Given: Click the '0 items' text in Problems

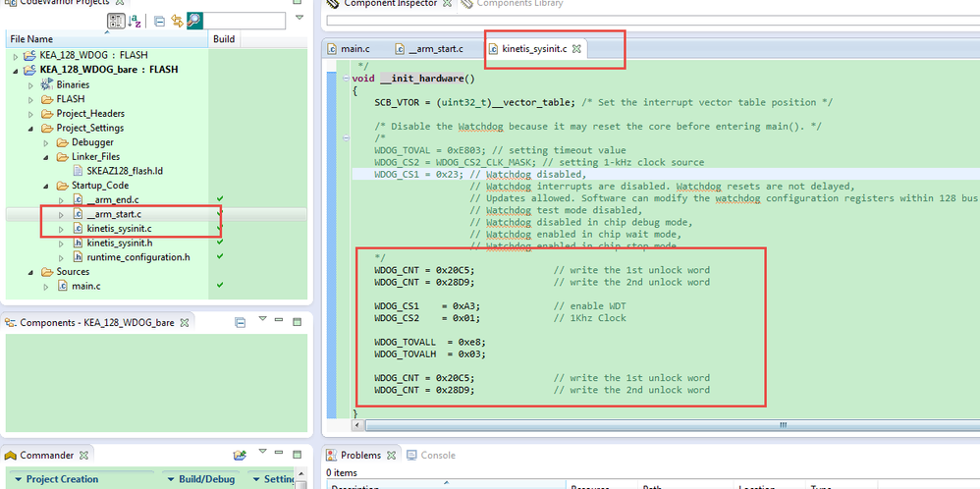Looking at the screenshot, I should pos(343,473).
